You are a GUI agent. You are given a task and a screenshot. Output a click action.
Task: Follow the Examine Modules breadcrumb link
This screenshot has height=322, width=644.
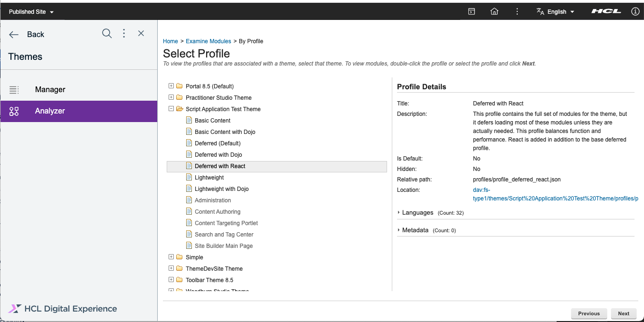pos(208,41)
